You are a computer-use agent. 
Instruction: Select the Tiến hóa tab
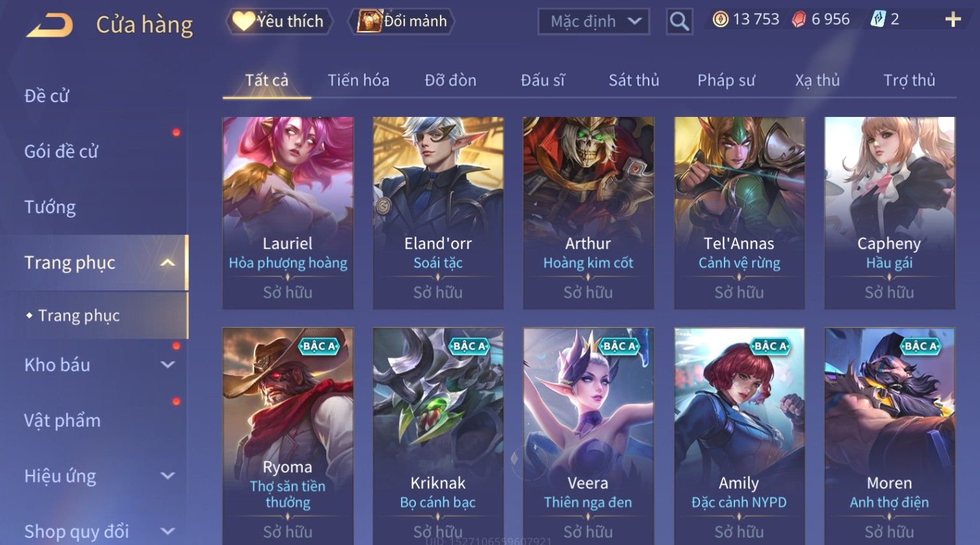tap(358, 80)
